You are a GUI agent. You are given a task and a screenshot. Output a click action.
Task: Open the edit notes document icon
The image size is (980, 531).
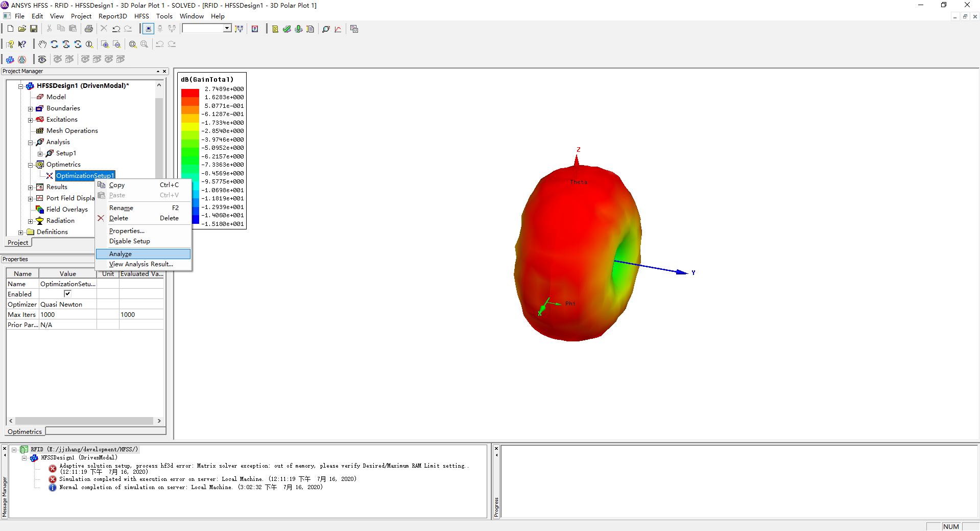[x=310, y=29]
